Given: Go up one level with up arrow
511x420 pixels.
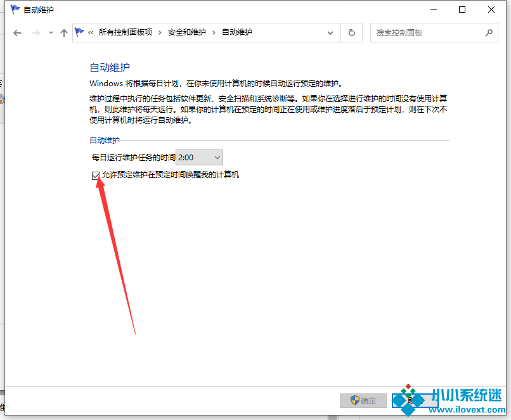Looking at the screenshot, I should pos(64,32).
